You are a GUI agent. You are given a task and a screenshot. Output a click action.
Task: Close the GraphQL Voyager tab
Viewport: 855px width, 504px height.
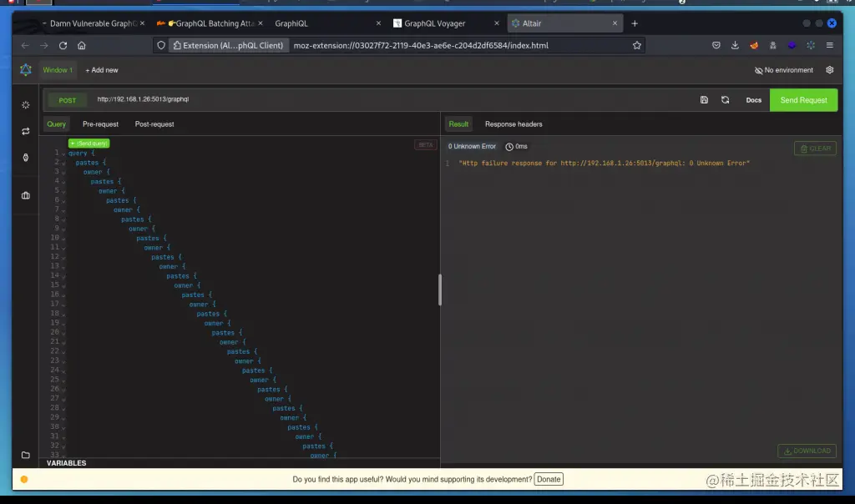pos(496,23)
